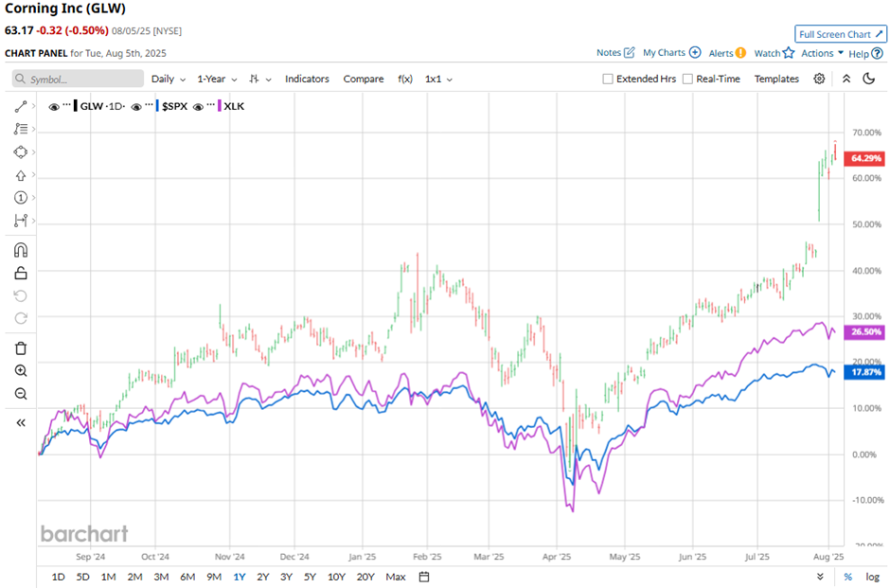Toggle visibility of the $SPX series
The width and height of the screenshot is (890, 588).
(136, 107)
